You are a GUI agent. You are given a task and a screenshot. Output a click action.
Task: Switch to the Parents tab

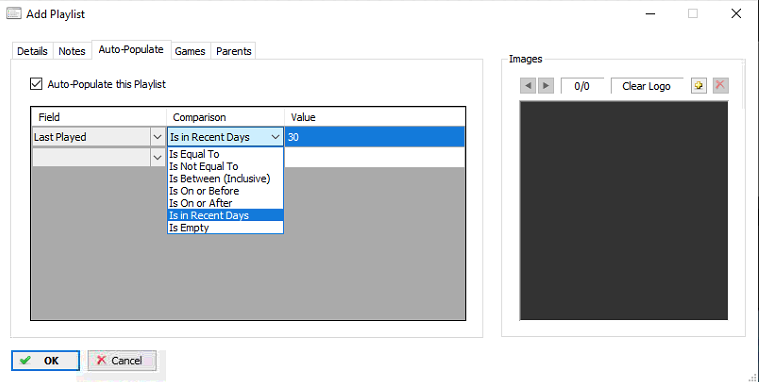(x=233, y=51)
